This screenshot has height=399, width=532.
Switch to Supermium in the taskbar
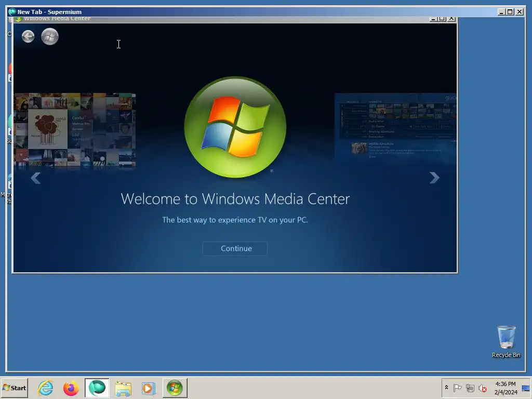pos(97,388)
